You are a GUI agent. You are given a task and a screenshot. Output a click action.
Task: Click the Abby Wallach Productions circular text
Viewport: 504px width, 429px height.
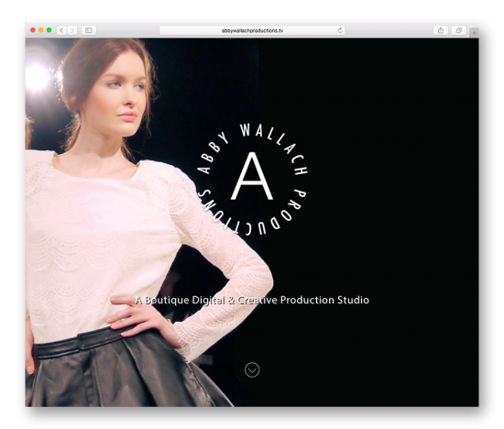pos(252,179)
